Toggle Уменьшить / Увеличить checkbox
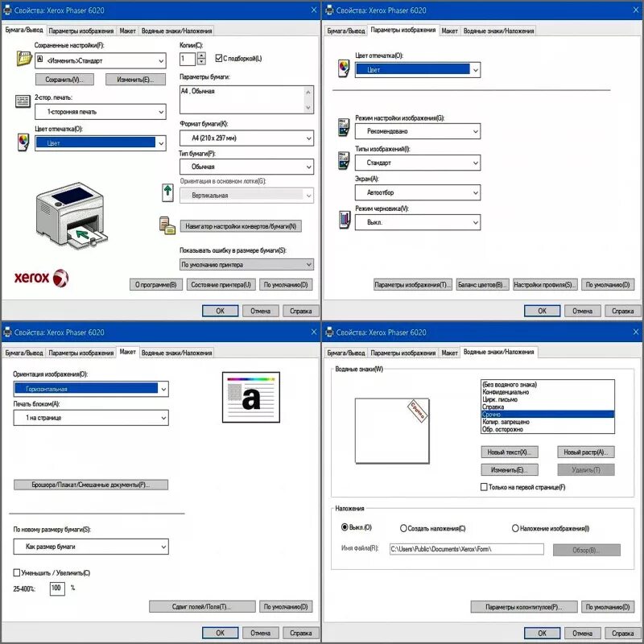The height and width of the screenshot is (644, 644). pyautogui.click(x=17, y=572)
